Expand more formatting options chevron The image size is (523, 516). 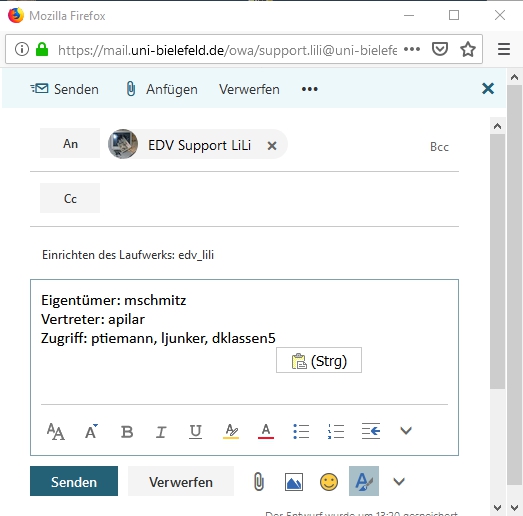[406, 431]
